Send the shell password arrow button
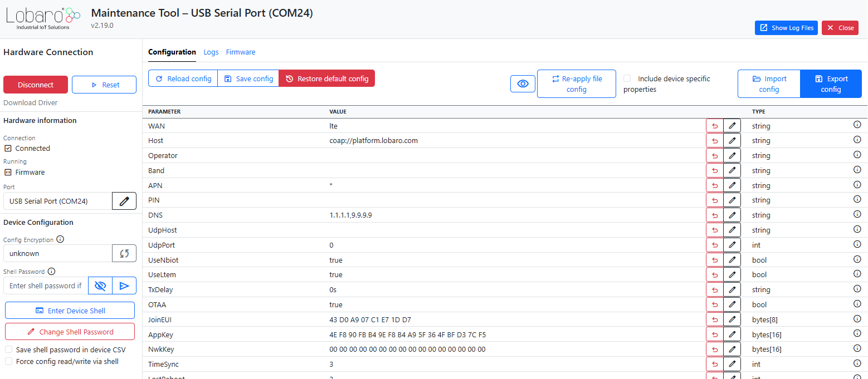 click(x=124, y=286)
